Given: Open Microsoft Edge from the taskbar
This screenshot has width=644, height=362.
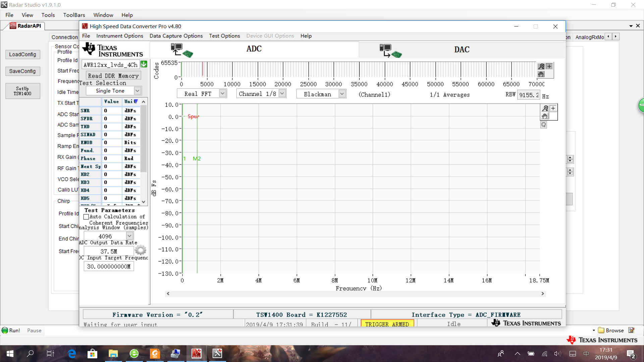Looking at the screenshot, I should [x=72, y=354].
